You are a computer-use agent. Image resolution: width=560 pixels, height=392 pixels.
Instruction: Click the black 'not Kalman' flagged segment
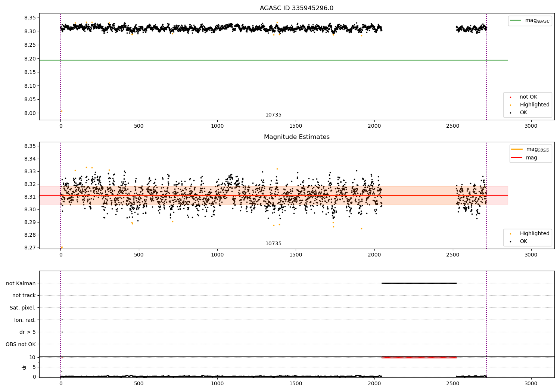click(419, 283)
